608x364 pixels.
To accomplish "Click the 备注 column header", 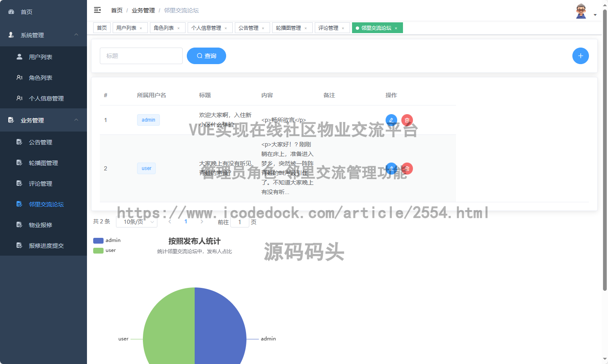I will pyautogui.click(x=329, y=95).
